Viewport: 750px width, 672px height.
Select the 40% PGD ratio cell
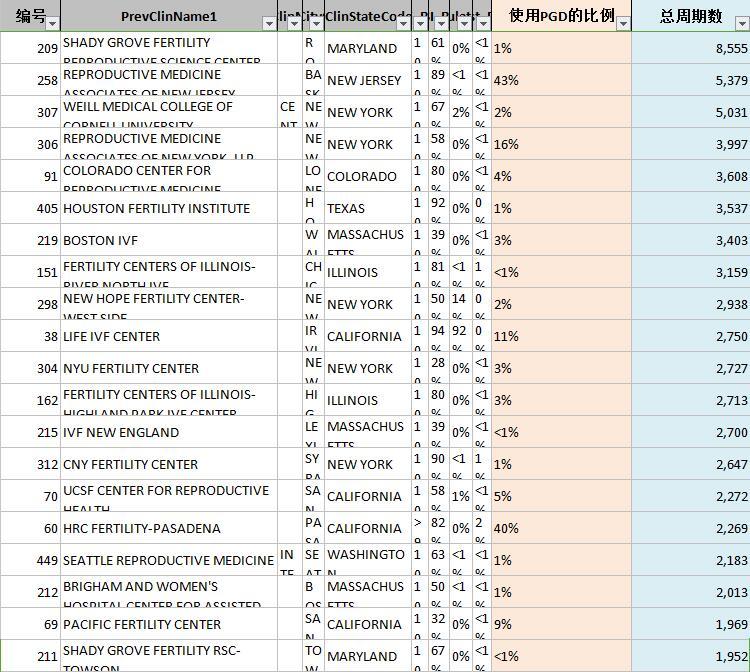tap(562, 529)
